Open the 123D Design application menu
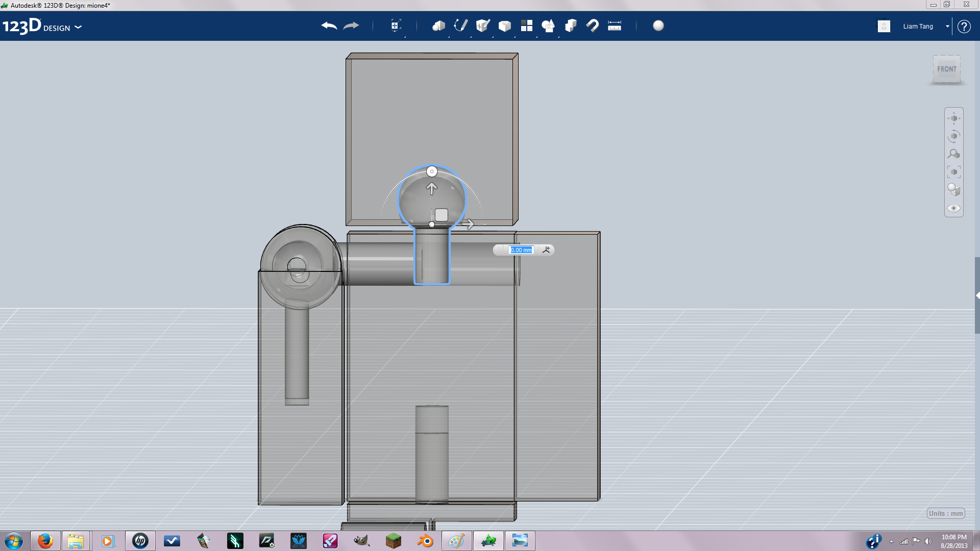The width and height of the screenshot is (980, 551). coord(42,26)
